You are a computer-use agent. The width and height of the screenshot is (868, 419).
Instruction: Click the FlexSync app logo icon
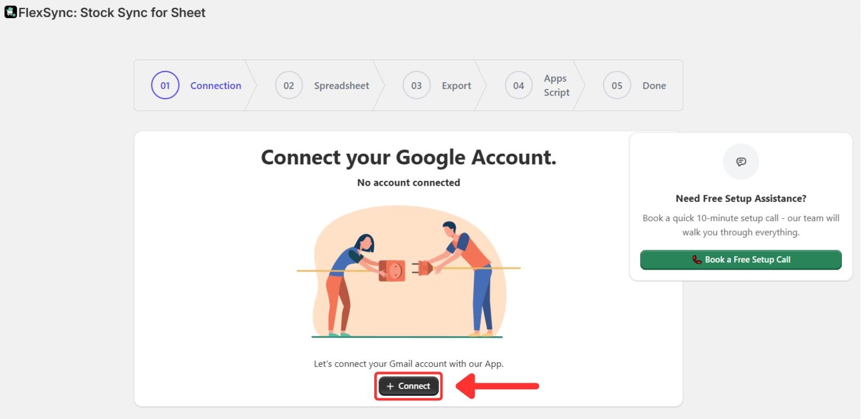(11, 12)
